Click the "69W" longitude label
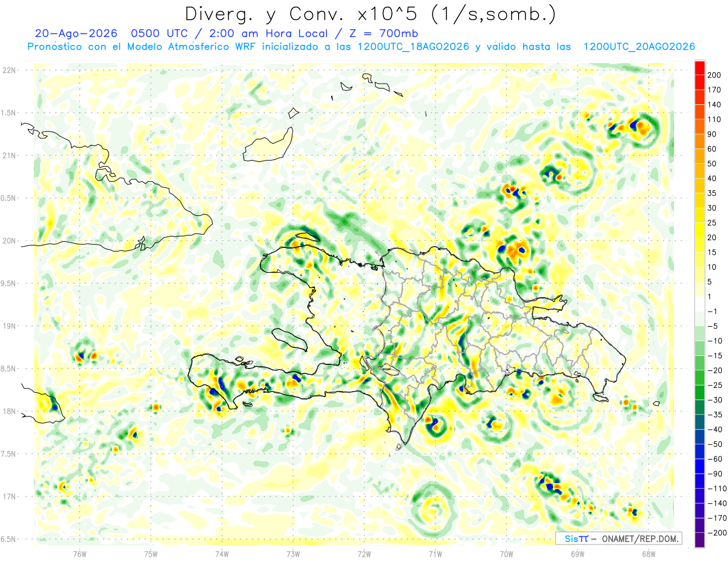Screen dimensions: 728x562 click(x=578, y=554)
